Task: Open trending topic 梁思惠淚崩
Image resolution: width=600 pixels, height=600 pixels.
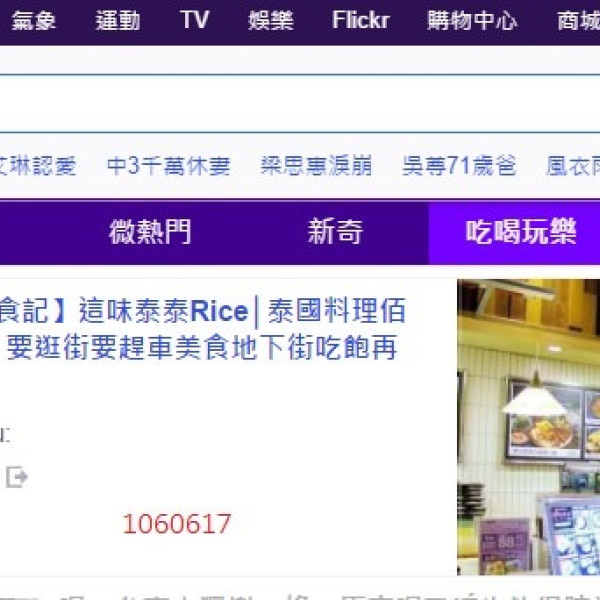Action: (x=316, y=166)
